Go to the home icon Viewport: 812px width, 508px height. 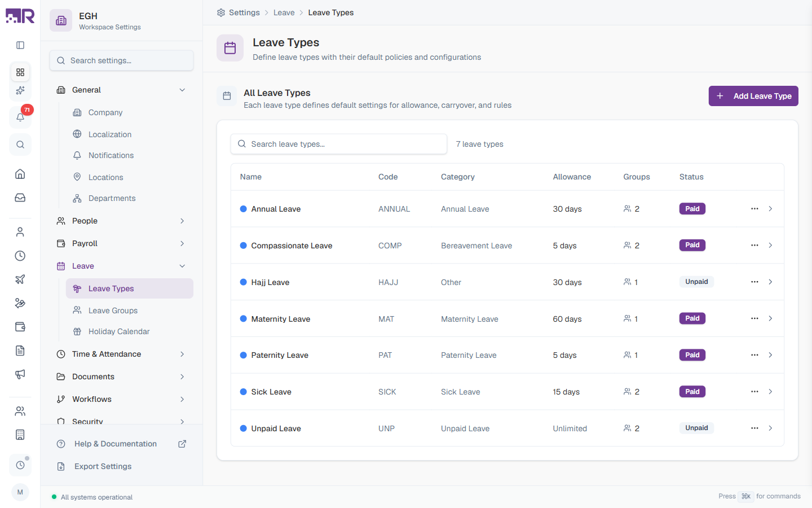coord(20,174)
